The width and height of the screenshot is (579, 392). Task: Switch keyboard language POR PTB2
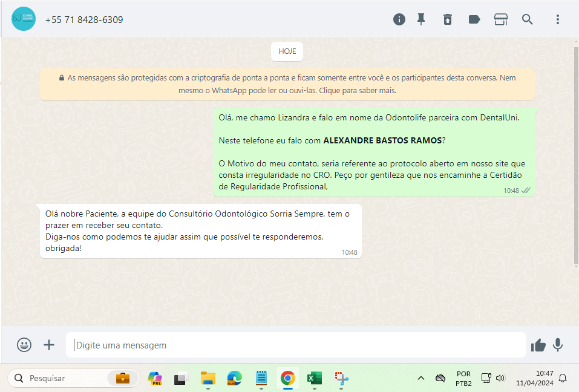click(463, 378)
